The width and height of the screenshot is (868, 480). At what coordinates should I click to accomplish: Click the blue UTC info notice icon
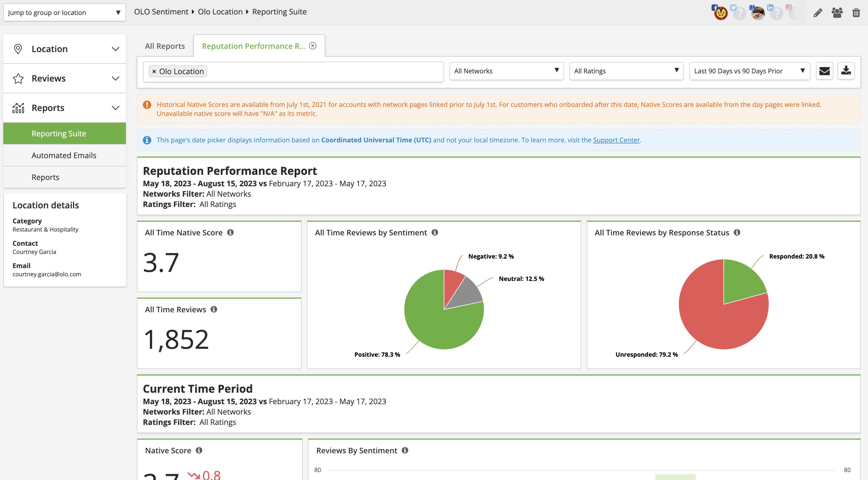point(147,140)
